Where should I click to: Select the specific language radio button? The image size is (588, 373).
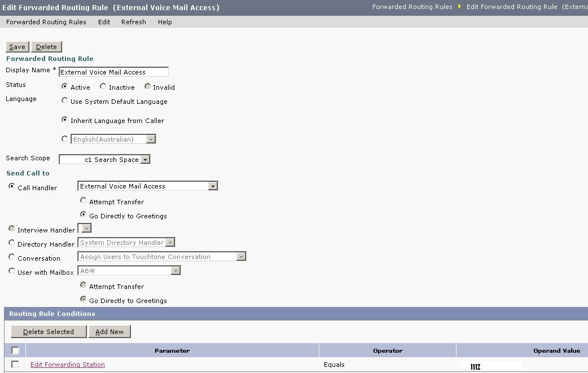pos(64,139)
